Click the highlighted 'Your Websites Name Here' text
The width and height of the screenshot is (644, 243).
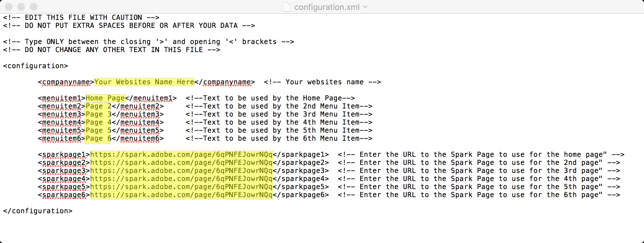(144, 82)
